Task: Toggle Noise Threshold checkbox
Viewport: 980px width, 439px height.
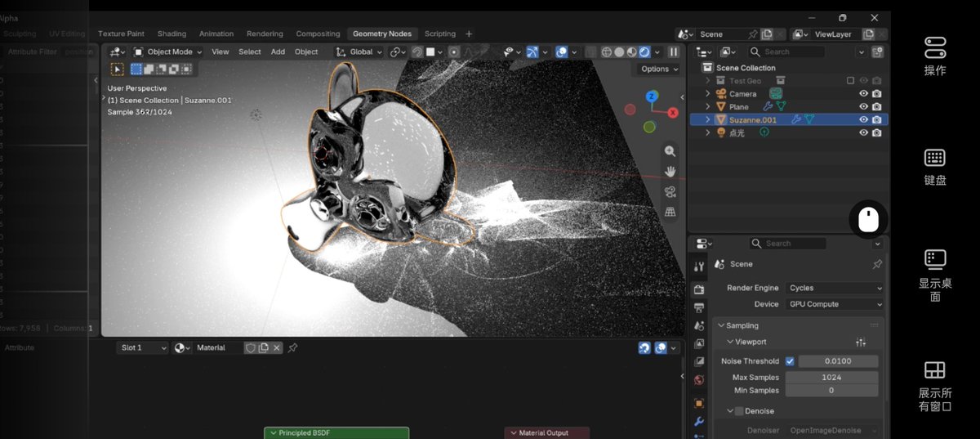Action: coord(790,361)
